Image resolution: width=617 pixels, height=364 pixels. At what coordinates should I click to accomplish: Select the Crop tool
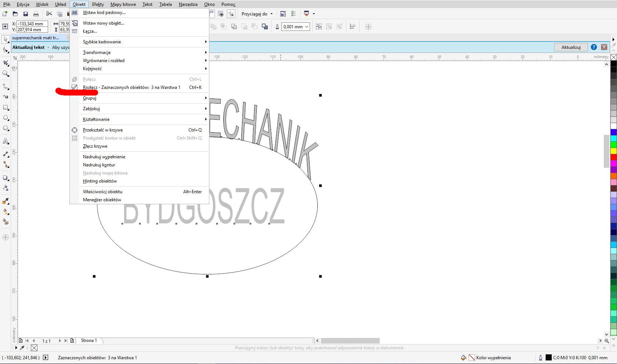[x=6, y=63]
